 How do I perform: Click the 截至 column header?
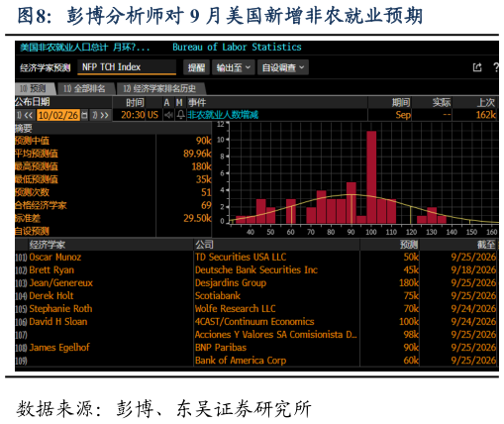[486, 245]
